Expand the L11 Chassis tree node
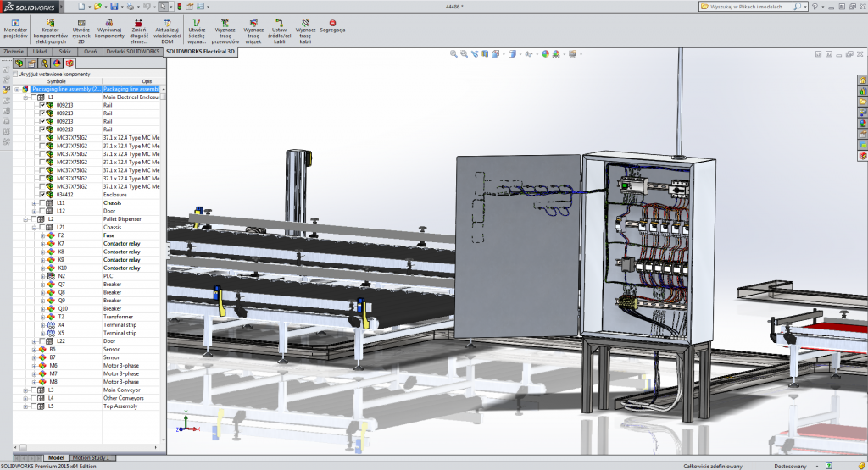 [x=34, y=202]
